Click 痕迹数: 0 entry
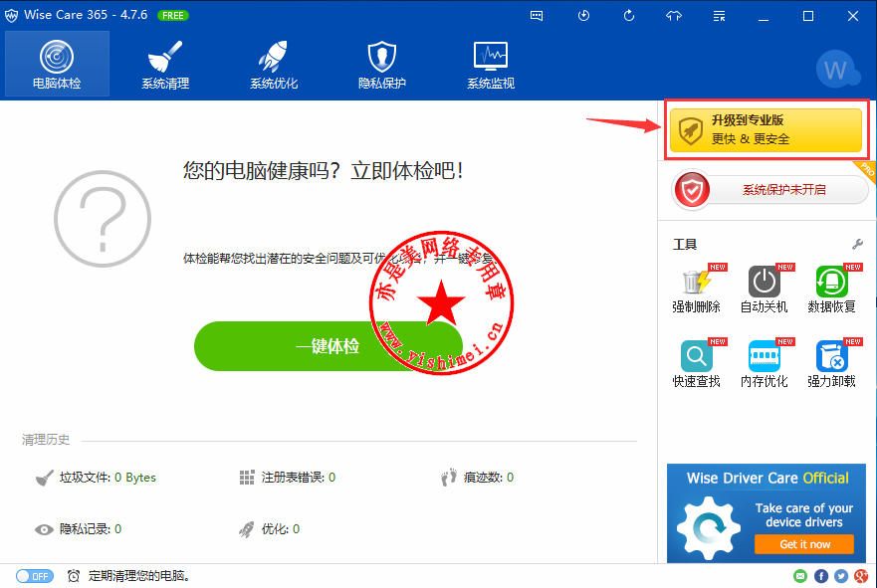 [x=477, y=478]
